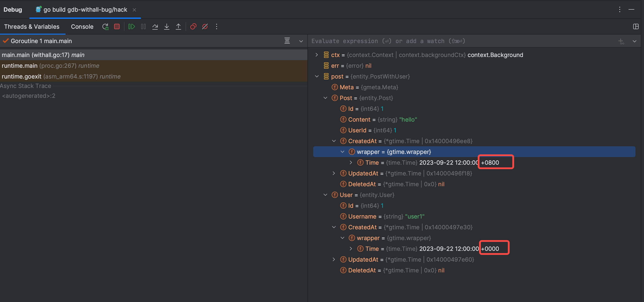
Task: Click the post variable icon
Action: tap(326, 76)
